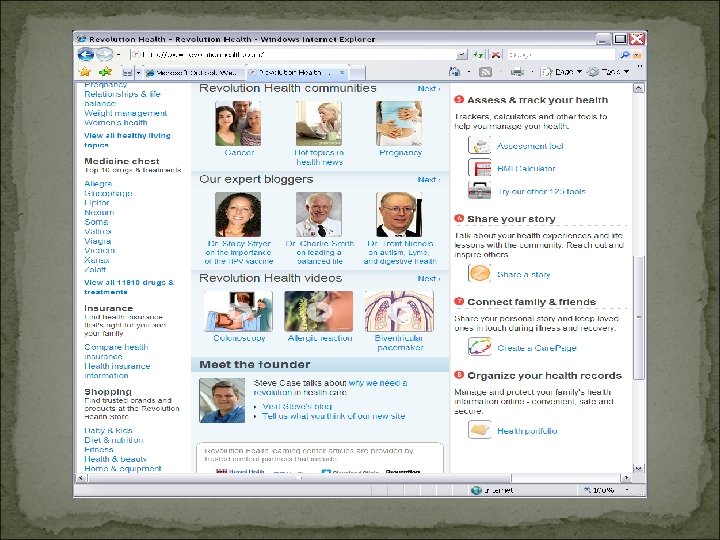Click the toolbox icon for other tools
Screen dimensions: 720x540
point(479,190)
